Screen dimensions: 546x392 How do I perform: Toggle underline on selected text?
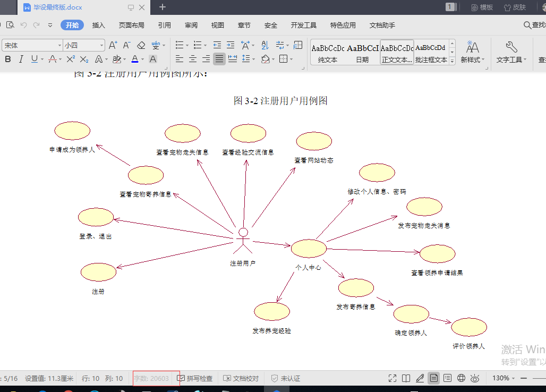coord(34,59)
